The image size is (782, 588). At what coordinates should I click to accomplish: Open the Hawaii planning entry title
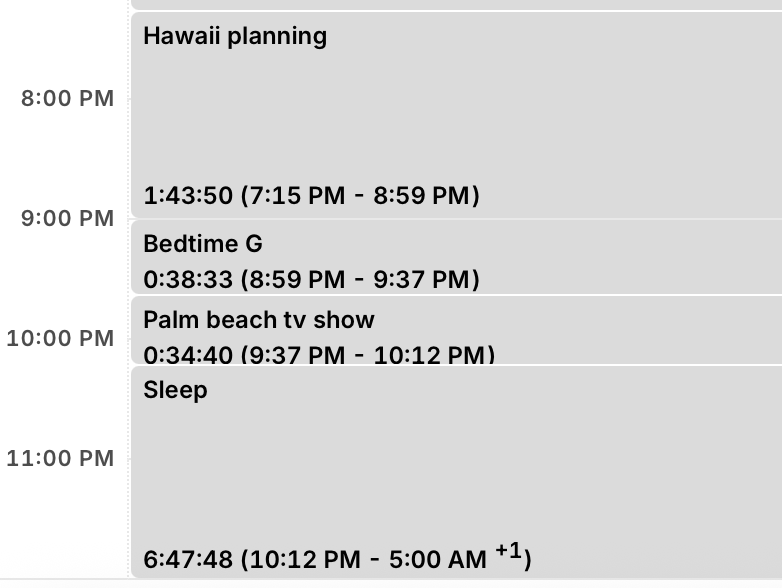[235, 37]
